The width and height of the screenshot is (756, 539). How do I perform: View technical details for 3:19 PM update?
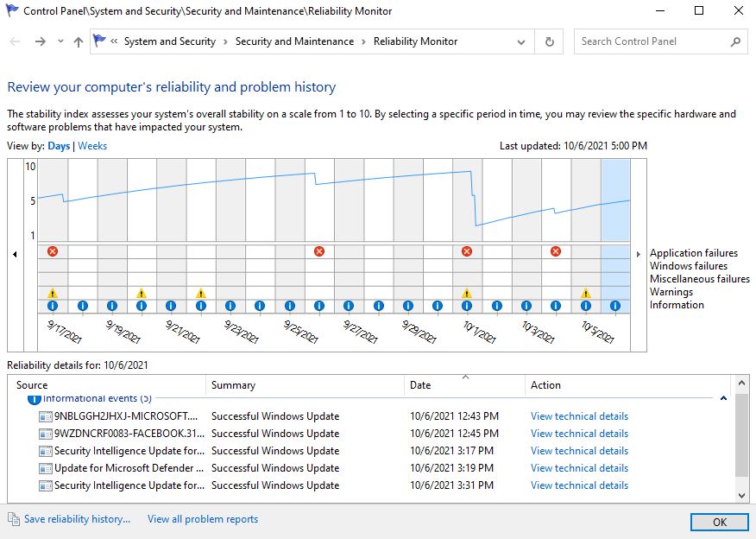580,468
